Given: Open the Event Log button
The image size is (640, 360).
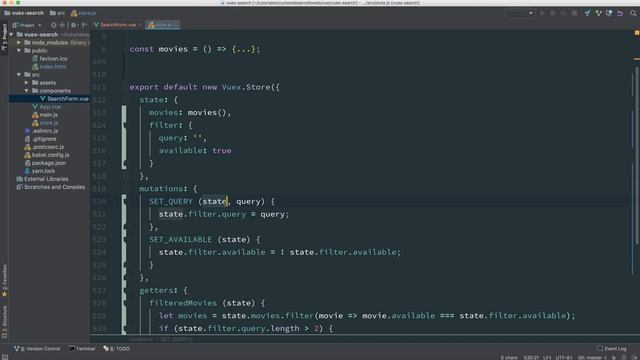Looking at the screenshot, I should pos(612,349).
